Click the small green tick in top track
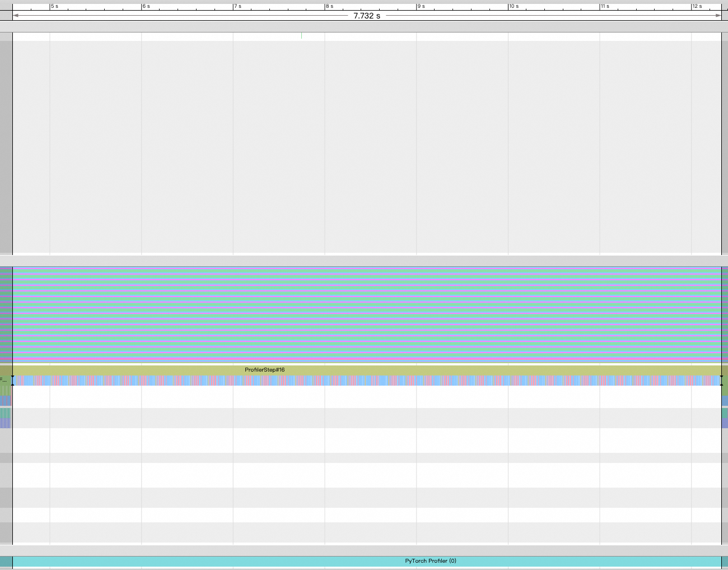Screen dimensions: 728x570 (x=301, y=36)
